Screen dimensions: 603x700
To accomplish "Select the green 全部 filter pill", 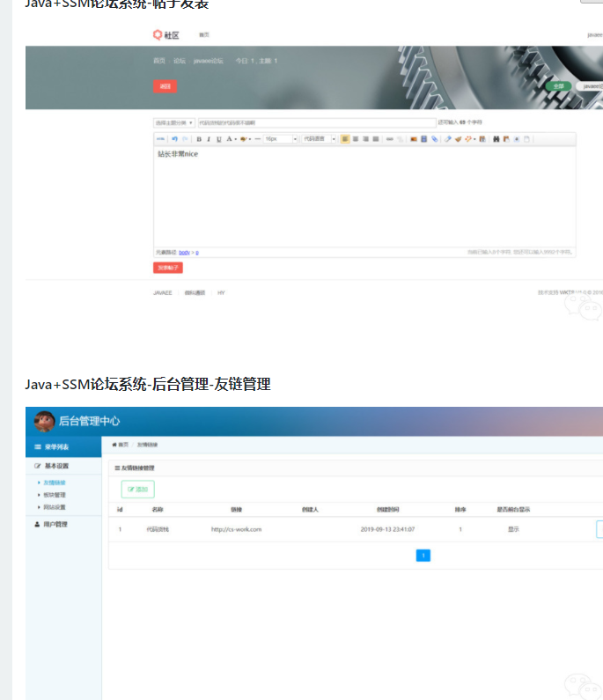I will click(x=558, y=86).
